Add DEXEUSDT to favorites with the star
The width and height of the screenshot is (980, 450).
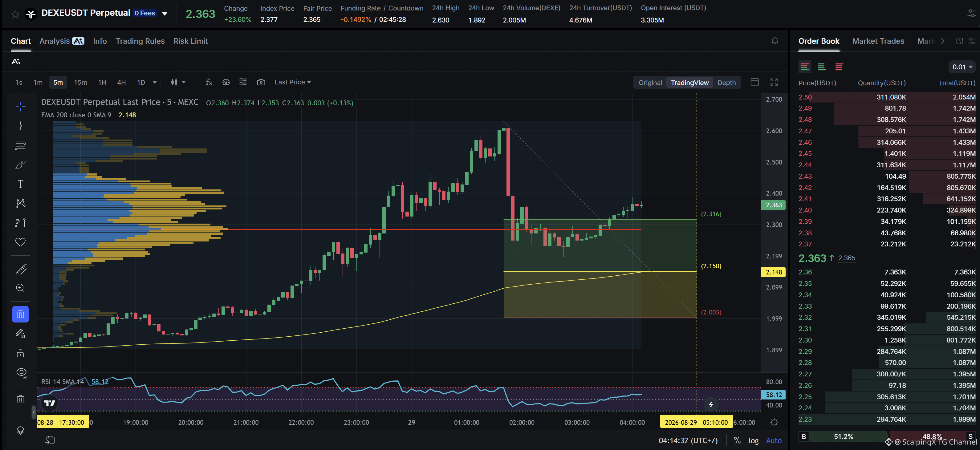pos(15,14)
